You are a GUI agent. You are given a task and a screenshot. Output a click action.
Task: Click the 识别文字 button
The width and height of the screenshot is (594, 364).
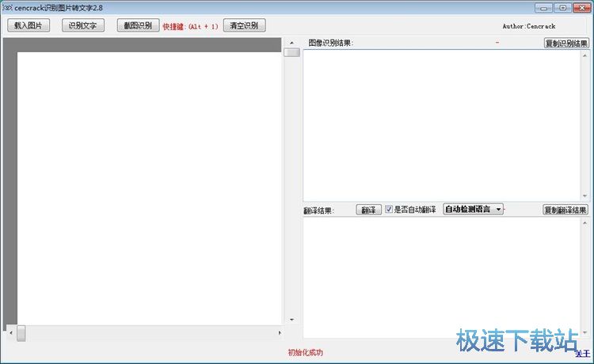tap(83, 25)
